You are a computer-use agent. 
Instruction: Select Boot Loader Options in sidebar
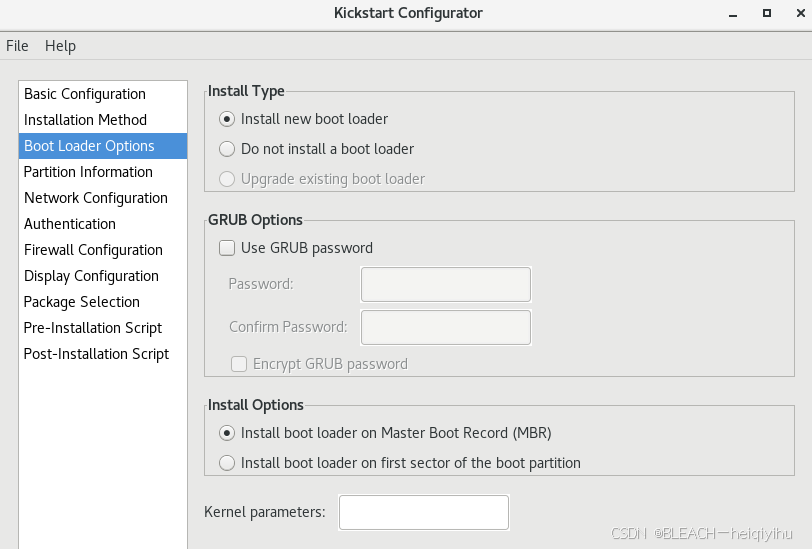tap(103, 146)
